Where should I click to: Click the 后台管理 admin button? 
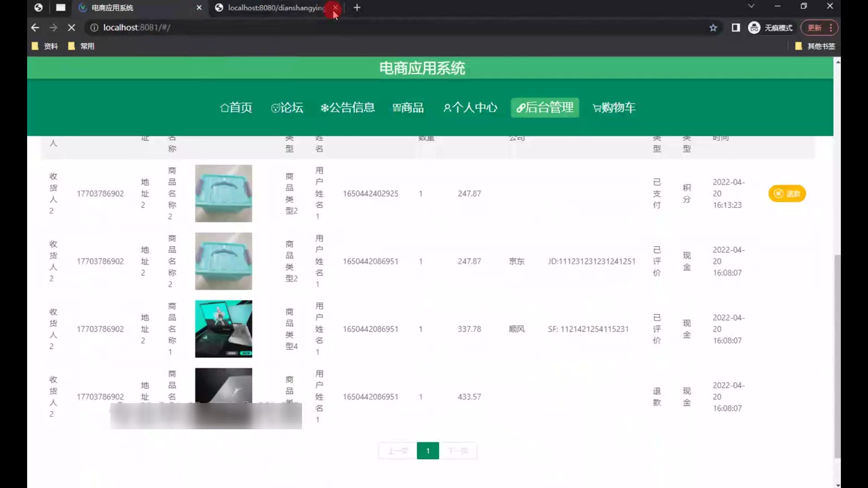click(x=545, y=108)
